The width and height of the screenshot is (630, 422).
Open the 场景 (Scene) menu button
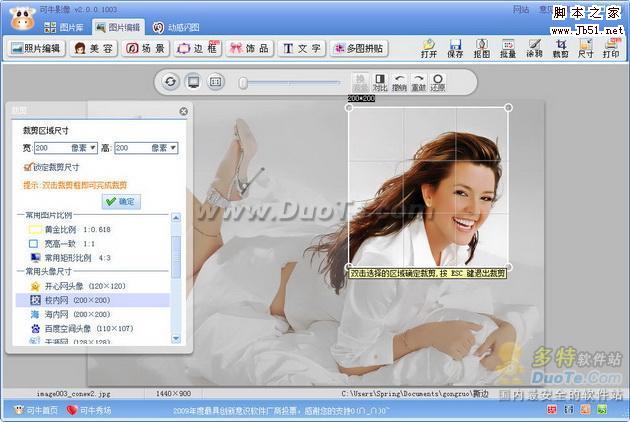(x=145, y=48)
